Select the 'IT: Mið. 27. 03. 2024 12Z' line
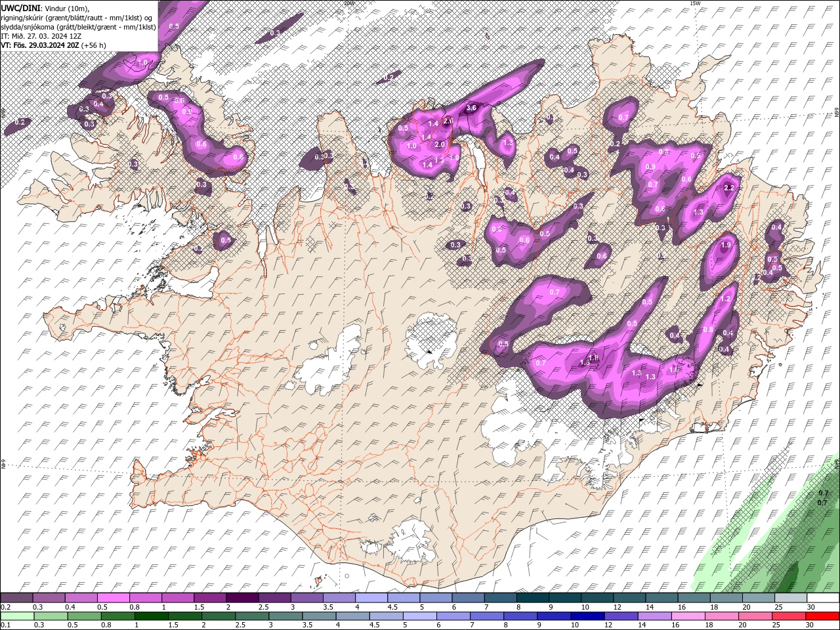 41,36
